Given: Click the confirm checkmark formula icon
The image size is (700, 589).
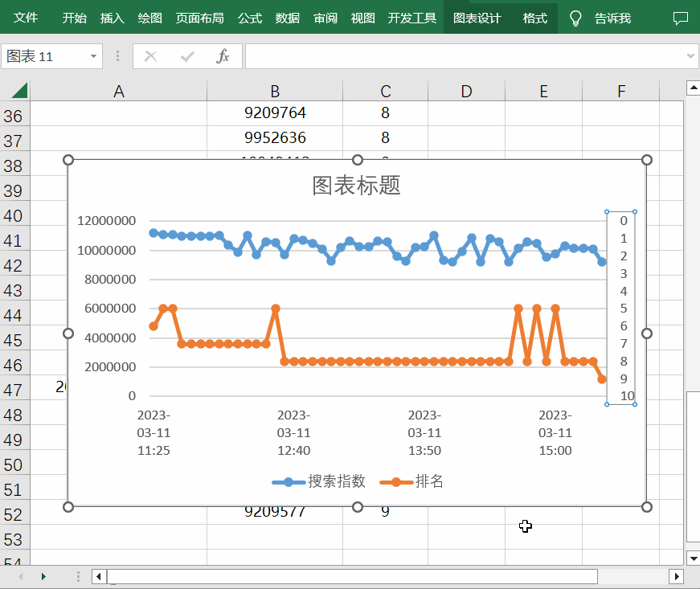Looking at the screenshot, I should click(187, 56).
